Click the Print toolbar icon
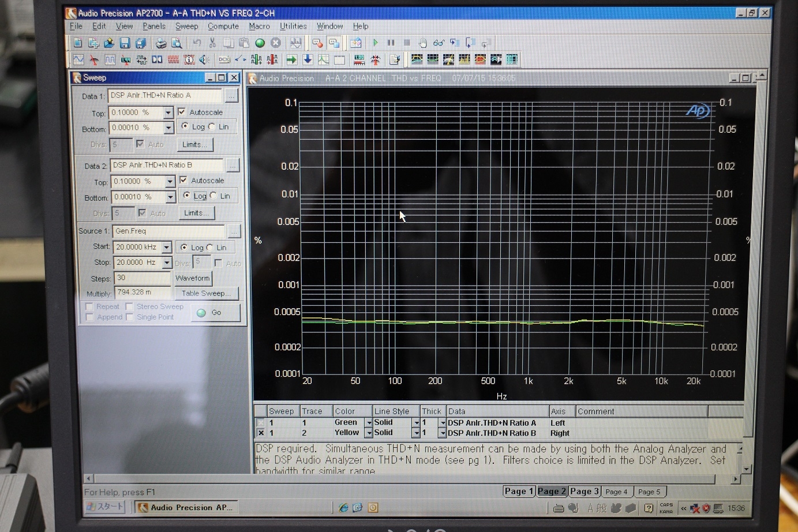The height and width of the screenshot is (532, 798). click(161, 43)
